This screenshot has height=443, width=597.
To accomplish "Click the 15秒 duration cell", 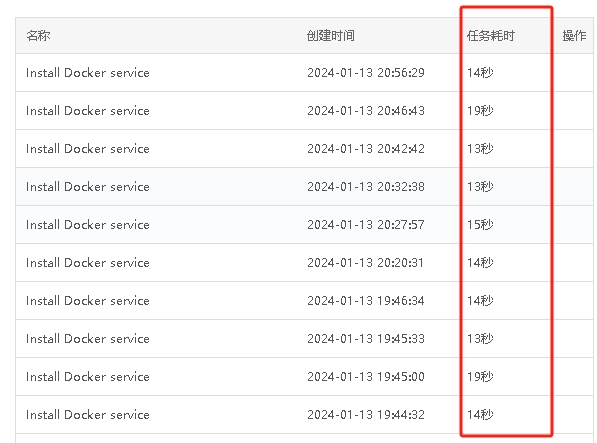I will (480, 225).
